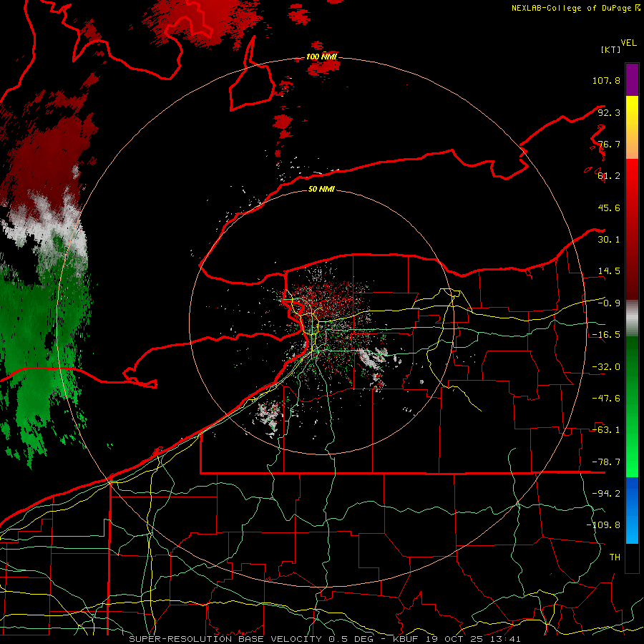
Task: Click the 100 NMI range ring label
Action: click(x=321, y=57)
